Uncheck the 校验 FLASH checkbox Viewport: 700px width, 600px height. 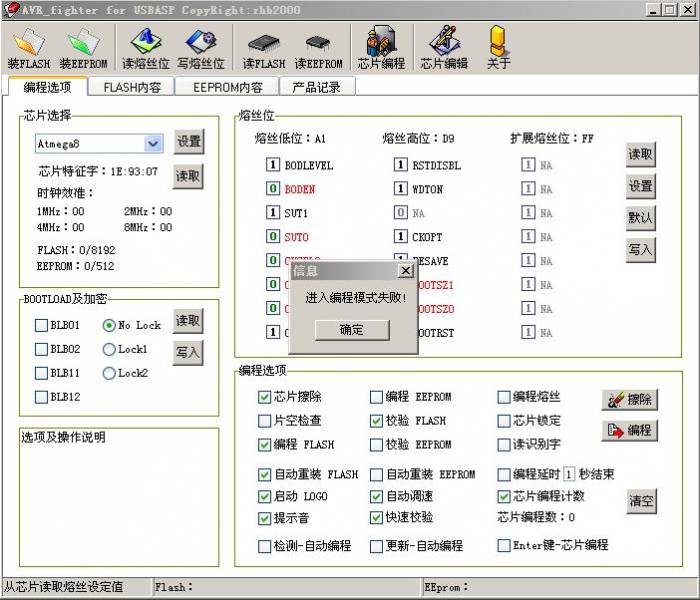point(376,421)
